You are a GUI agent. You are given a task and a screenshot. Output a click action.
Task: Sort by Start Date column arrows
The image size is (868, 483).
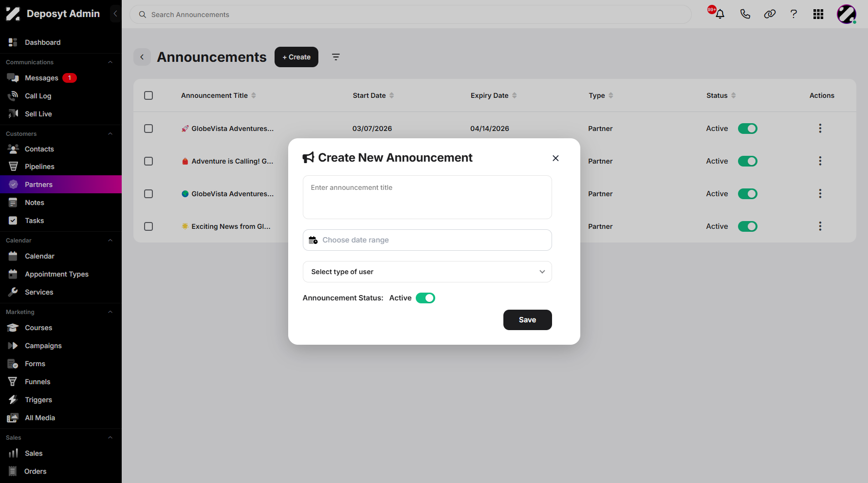tap(392, 95)
